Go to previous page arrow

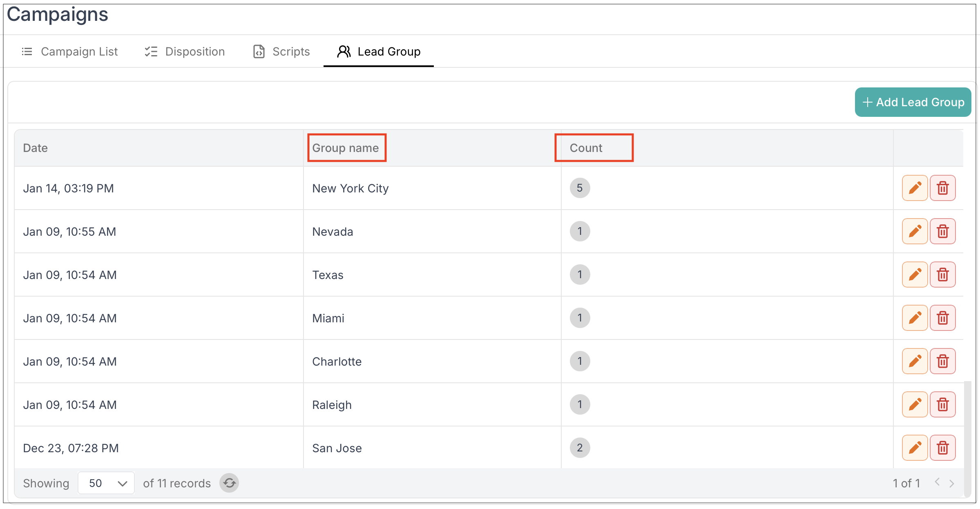(937, 482)
